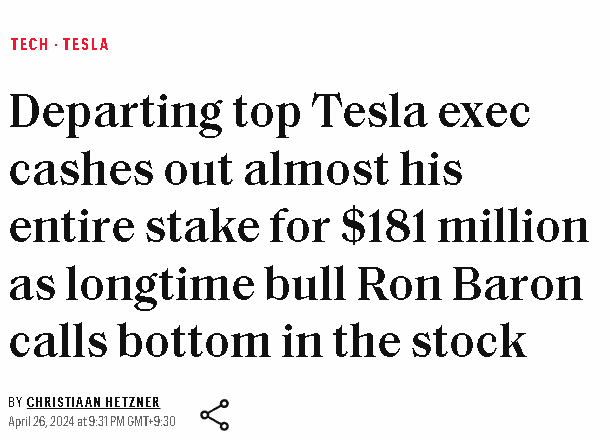The image size is (610, 440).
Task: Click "entire stake" in the headline
Action: tap(131, 228)
